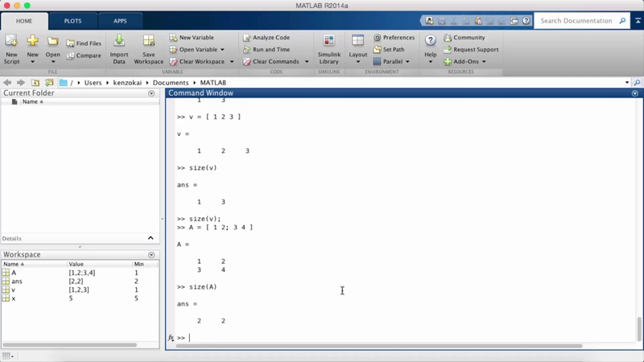This screenshot has width=644, height=362.
Task: Open the Simulink Library
Action: click(x=329, y=49)
